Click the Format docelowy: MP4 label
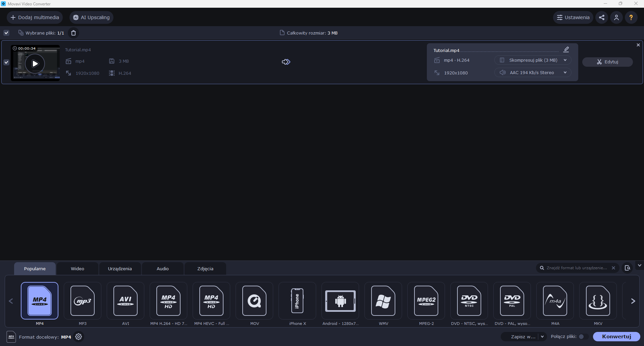Viewport: 644px width, 346px height. (45, 337)
